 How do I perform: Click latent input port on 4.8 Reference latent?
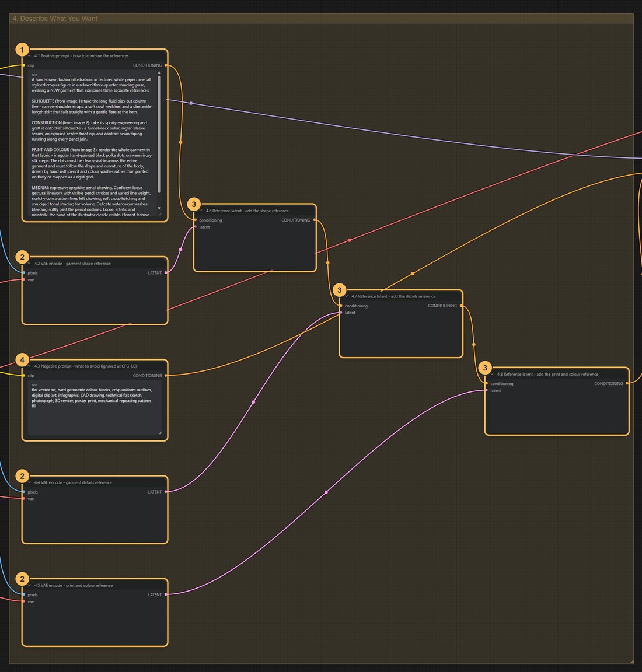point(486,390)
